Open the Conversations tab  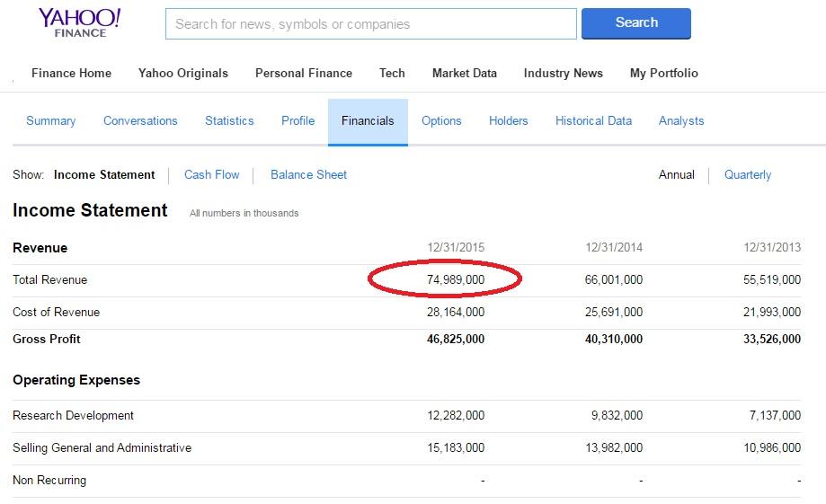pos(140,121)
